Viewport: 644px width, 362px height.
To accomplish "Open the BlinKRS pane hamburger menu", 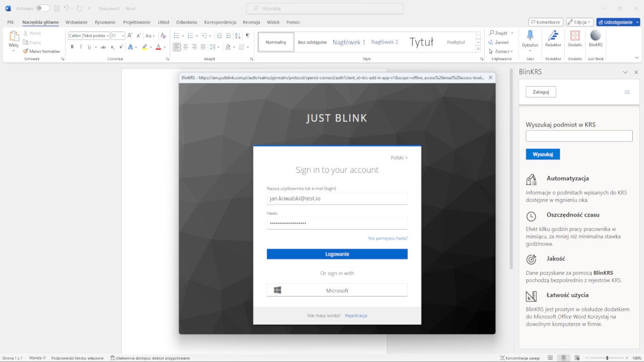I will (x=627, y=92).
